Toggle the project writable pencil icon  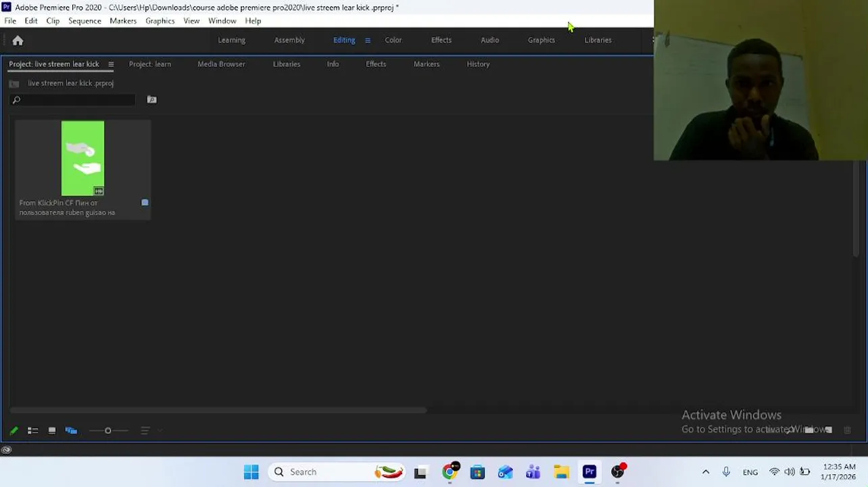pyautogui.click(x=14, y=430)
